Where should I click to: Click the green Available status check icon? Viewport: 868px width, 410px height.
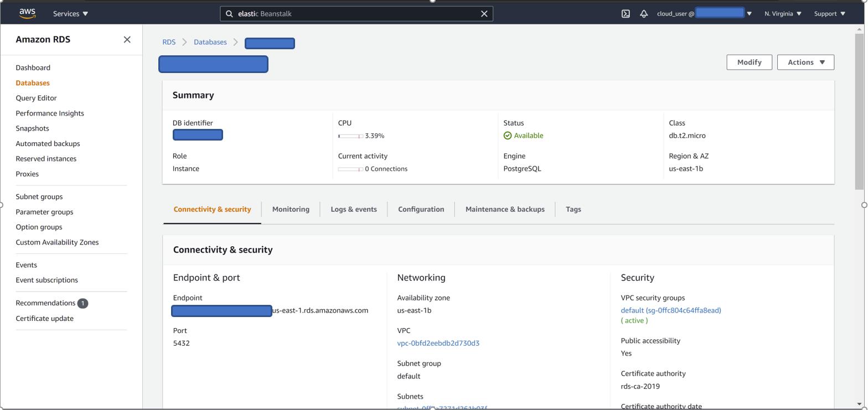point(507,136)
